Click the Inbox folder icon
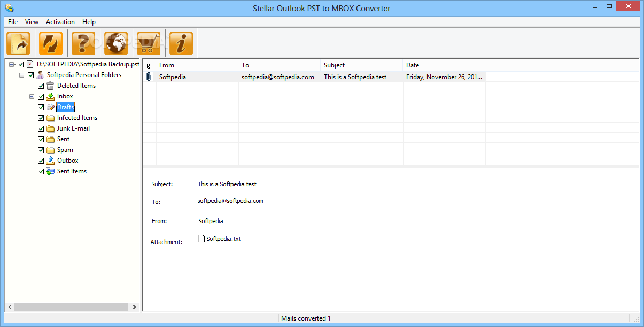Viewport: 644px width, 327px height. coord(50,96)
